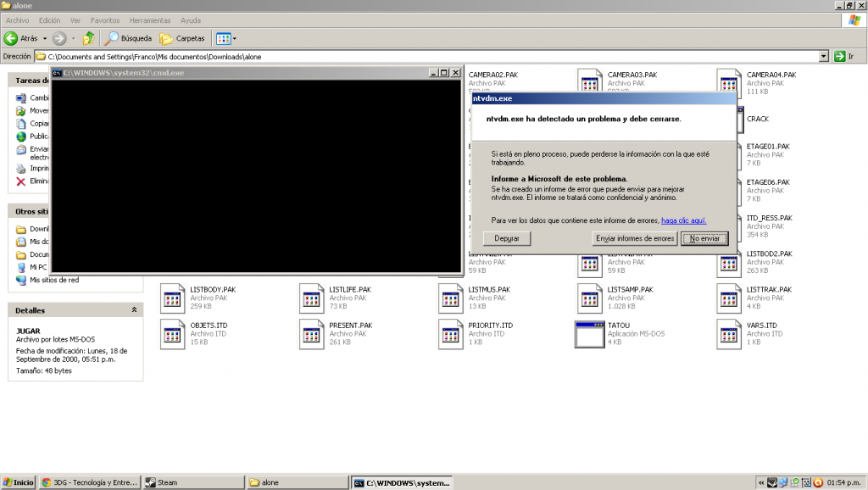Select the OBJETS.ITD file icon
This screenshot has width=868, height=490.
[173, 334]
